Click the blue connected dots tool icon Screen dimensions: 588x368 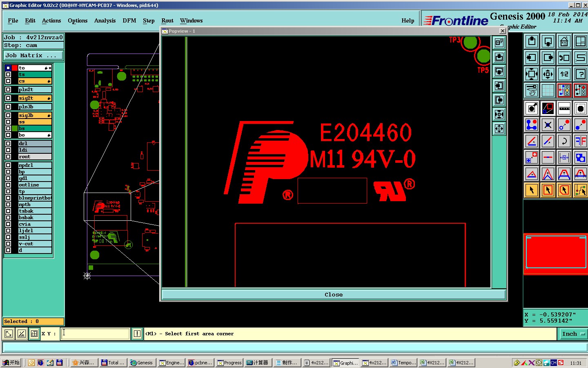click(532, 125)
